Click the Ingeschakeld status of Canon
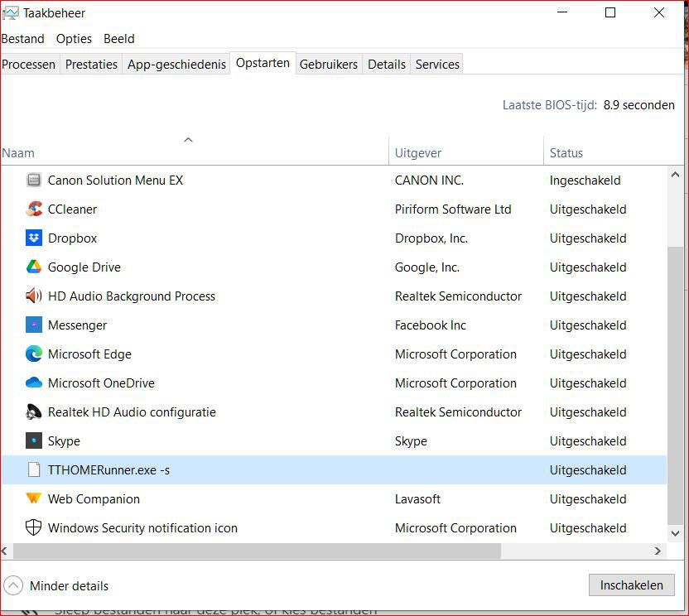The height and width of the screenshot is (616, 689). coord(585,180)
